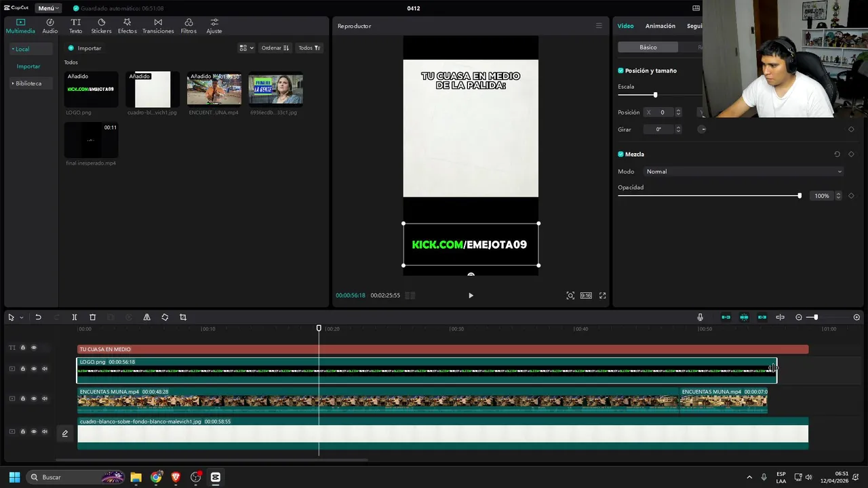Lock the LOGO.png track
868x488 pixels.
point(22,369)
